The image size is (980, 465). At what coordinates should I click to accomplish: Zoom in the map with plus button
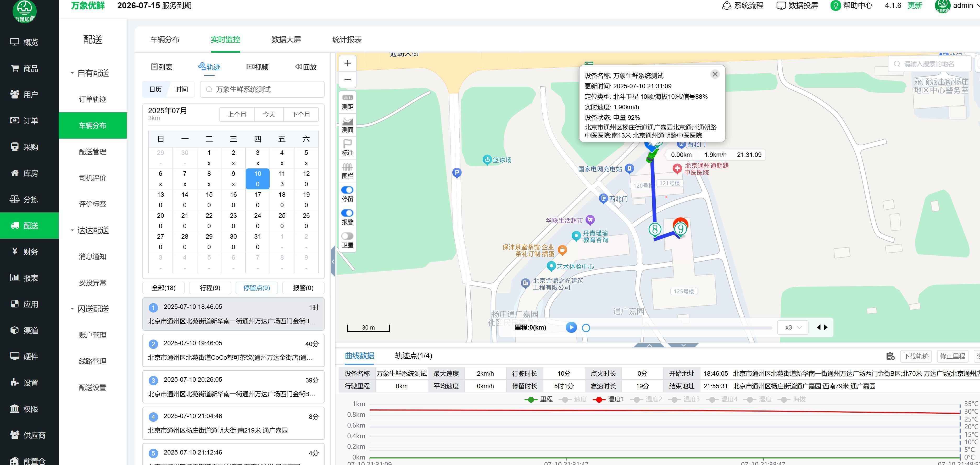click(x=347, y=63)
